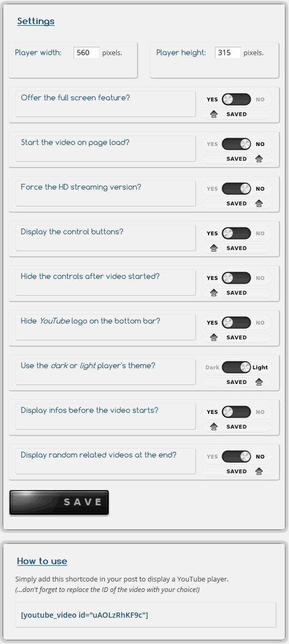Click the arrow icon in control buttons row
The width and height of the screenshot is (289, 644).
[214, 248]
